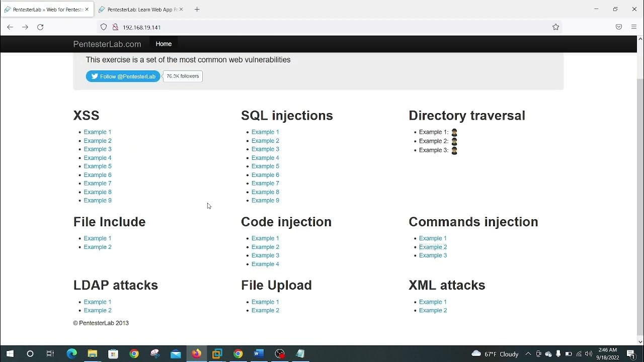Screen dimensions: 644x362
Task: Open the Windows Start menu
Action: tap(10, 353)
